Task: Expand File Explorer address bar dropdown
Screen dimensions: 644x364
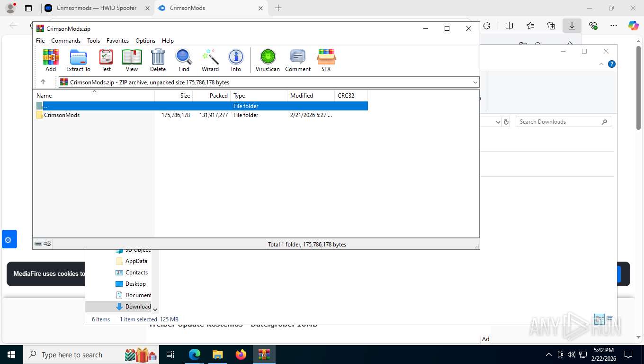Action: coord(498,122)
